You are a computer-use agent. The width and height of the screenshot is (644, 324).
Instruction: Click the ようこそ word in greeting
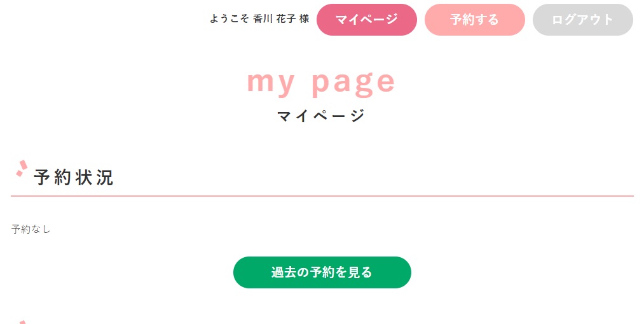[229, 19]
